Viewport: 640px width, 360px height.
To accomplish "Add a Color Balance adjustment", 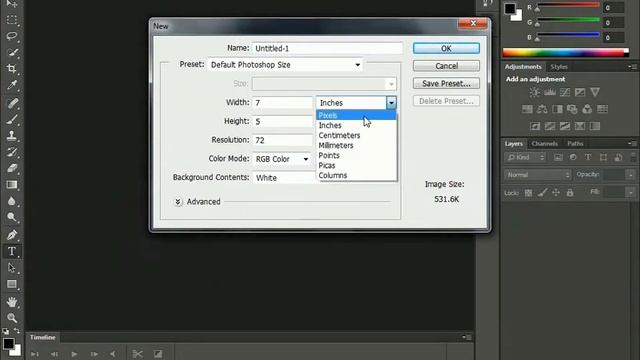I will pos(542,109).
